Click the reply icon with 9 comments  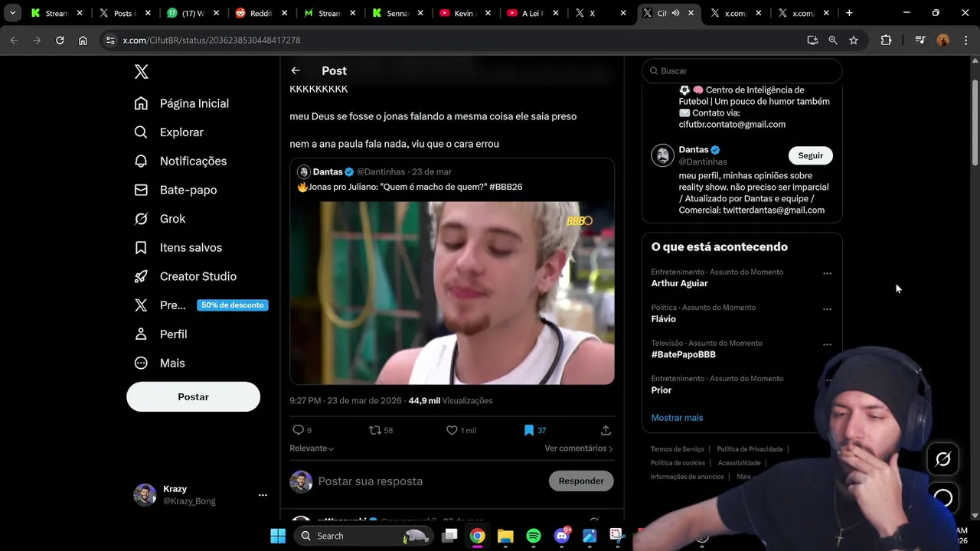(x=298, y=430)
